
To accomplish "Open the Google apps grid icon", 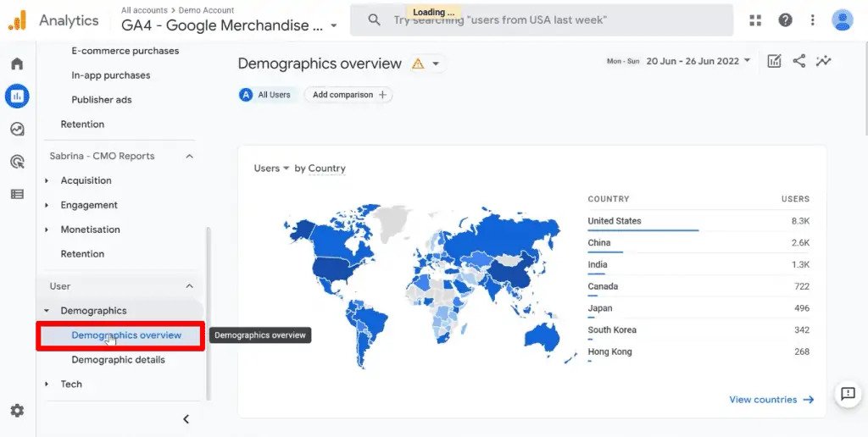I will coord(755,20).
